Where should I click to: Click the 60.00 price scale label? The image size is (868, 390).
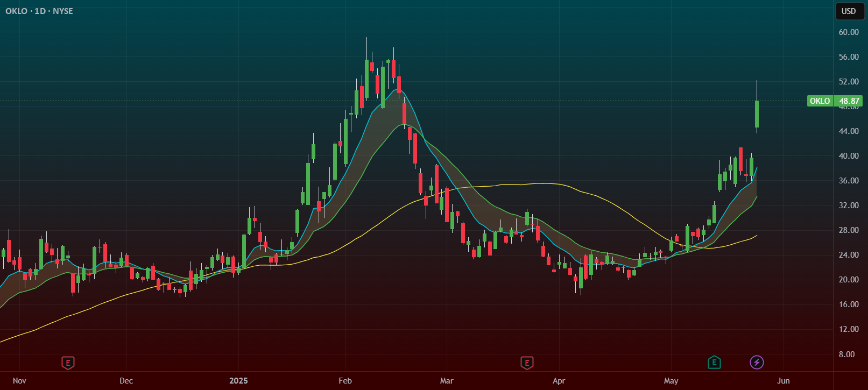click(849, 32)
